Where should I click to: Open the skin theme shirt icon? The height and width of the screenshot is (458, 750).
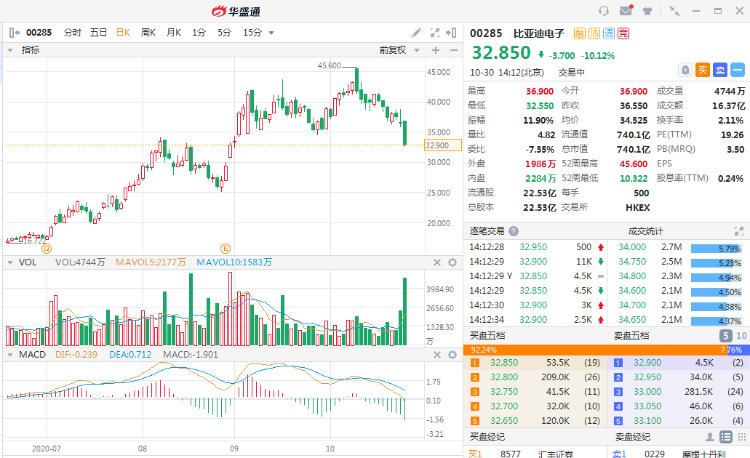tap(648, 11)
